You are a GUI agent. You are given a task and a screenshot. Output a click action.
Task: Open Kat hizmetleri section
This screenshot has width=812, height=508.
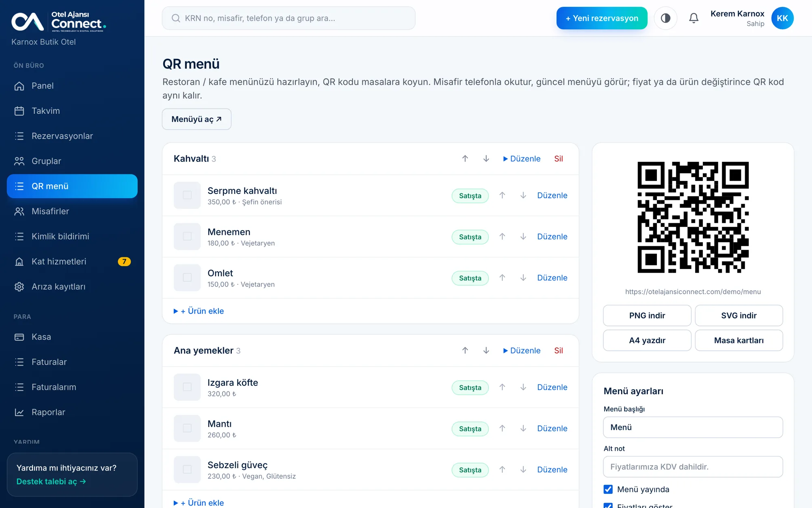point(72,262)
